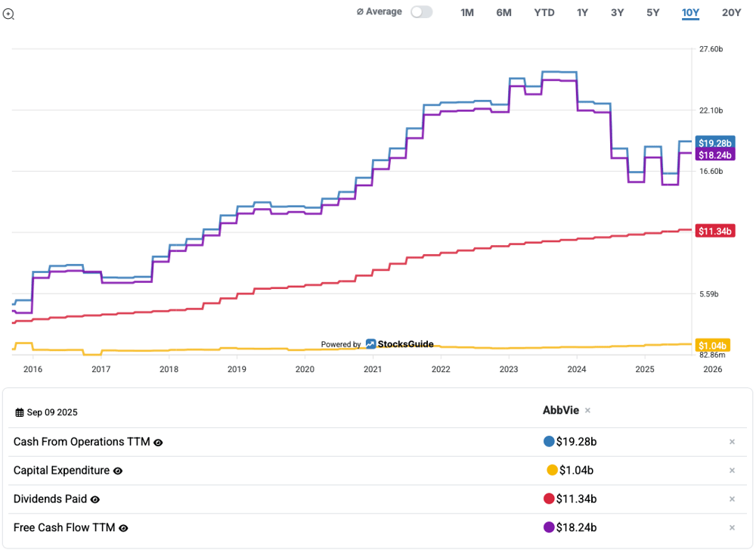Select the 6M time range

tap(503, 13)
